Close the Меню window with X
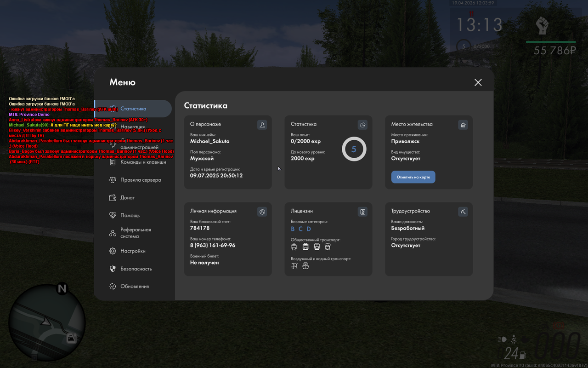Screen dimensions: 588x368 (x=478, y=82)
